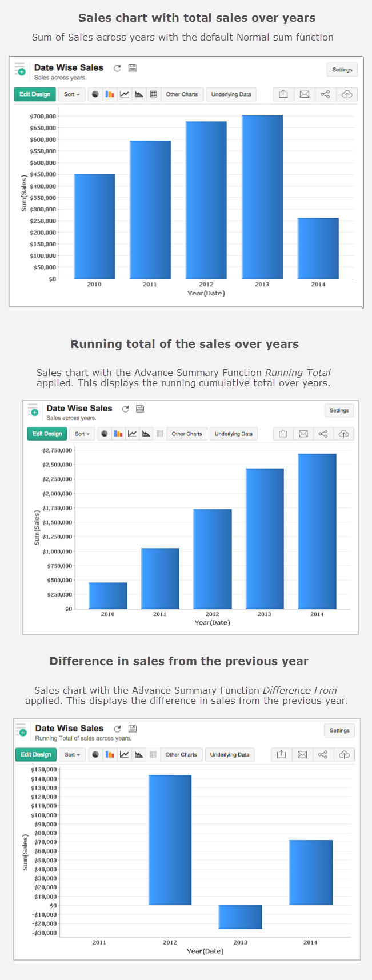The width and height of the screenshot is (372, 980).
Task: Switch to the Underlying Data view
Action: pyautogui.click(x=231, y=94)
